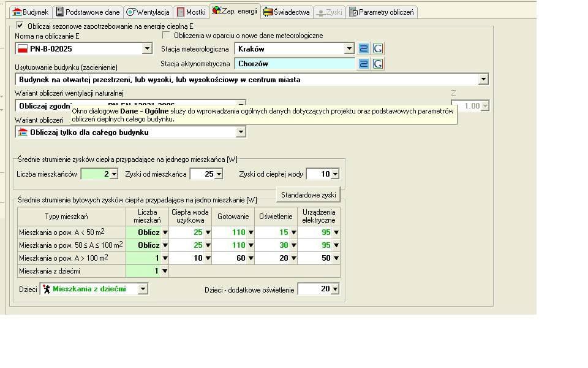Open Ciepła woda dropdown for A < 50 m2
Image resolution: width=588 pixels, height=368 pixels.
(208, 232)
